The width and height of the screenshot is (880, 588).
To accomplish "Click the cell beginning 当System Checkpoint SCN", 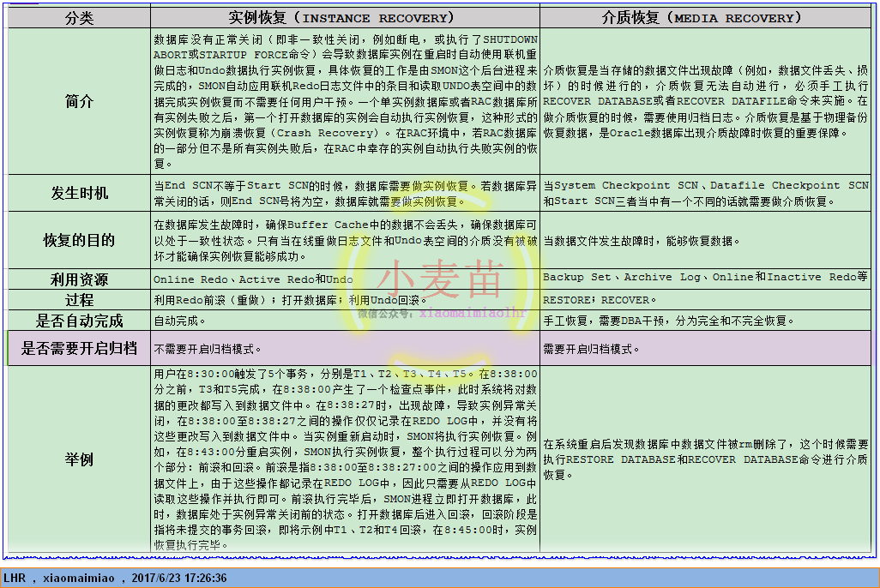I will point(706,193).
